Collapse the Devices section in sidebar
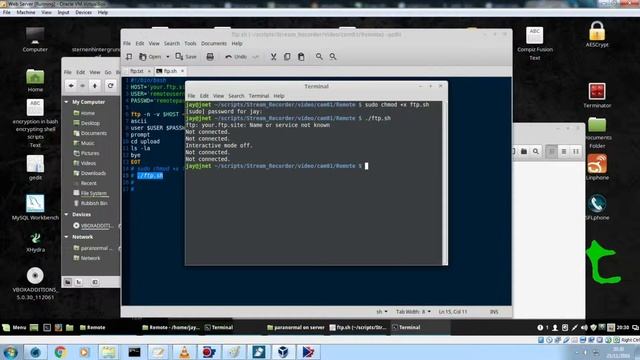The width and height of the screenshot is (640, 360). [x=67, y=214]
